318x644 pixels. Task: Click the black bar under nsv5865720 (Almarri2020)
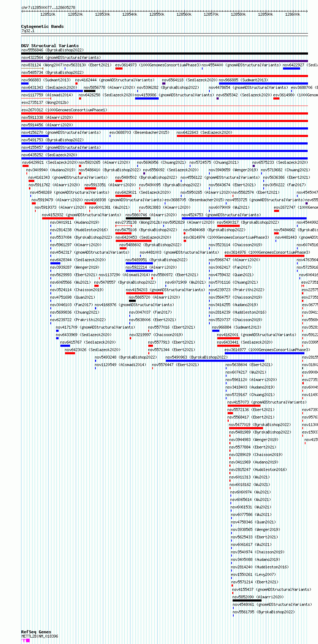pyautogui.click(x=132, y=301)
